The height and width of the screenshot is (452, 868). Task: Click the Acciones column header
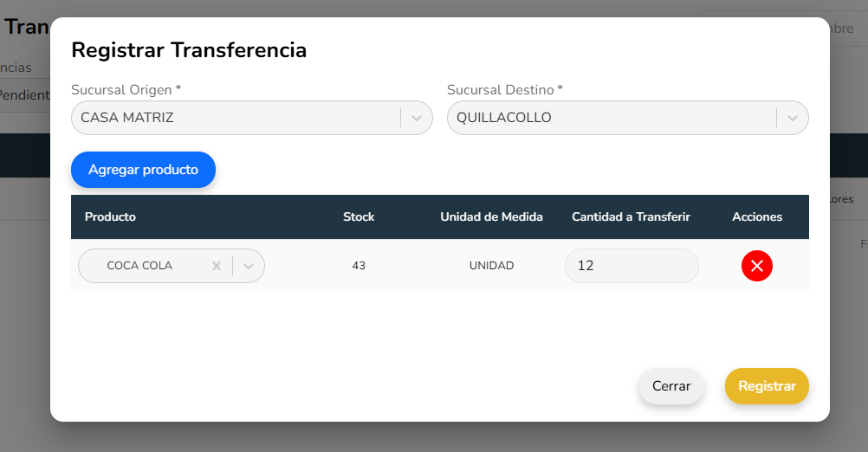point(757,217)
